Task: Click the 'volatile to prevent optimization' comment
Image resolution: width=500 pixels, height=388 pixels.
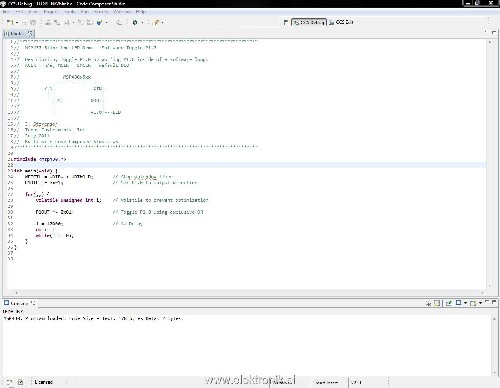Action: [x=160, y=200]
